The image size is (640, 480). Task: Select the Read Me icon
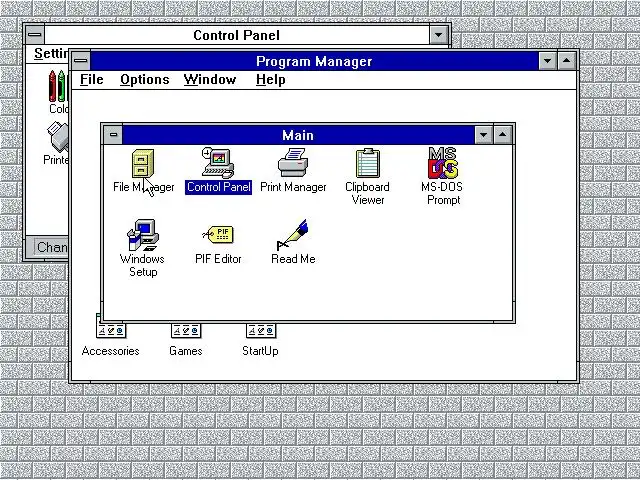(x=292, y=235)
